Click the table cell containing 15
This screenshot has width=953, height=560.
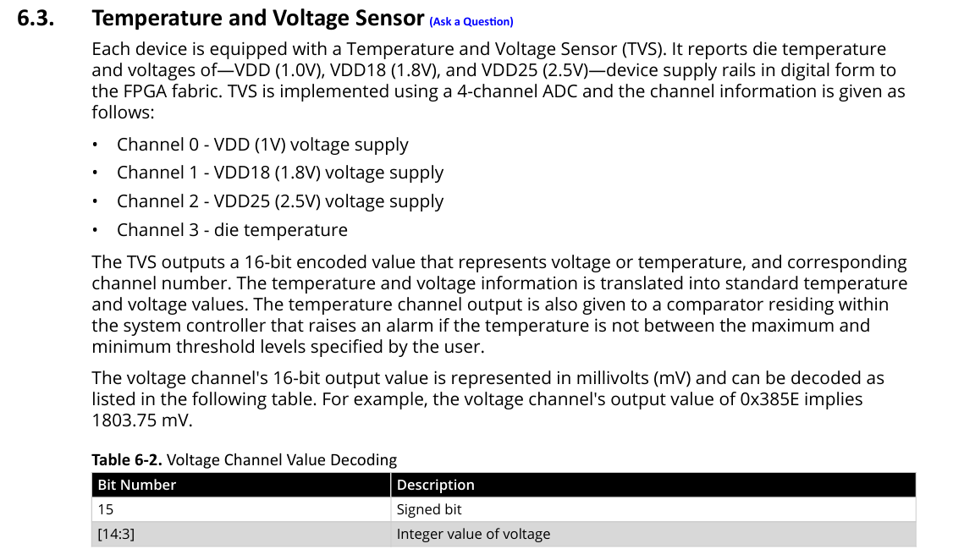pos(241,509)
